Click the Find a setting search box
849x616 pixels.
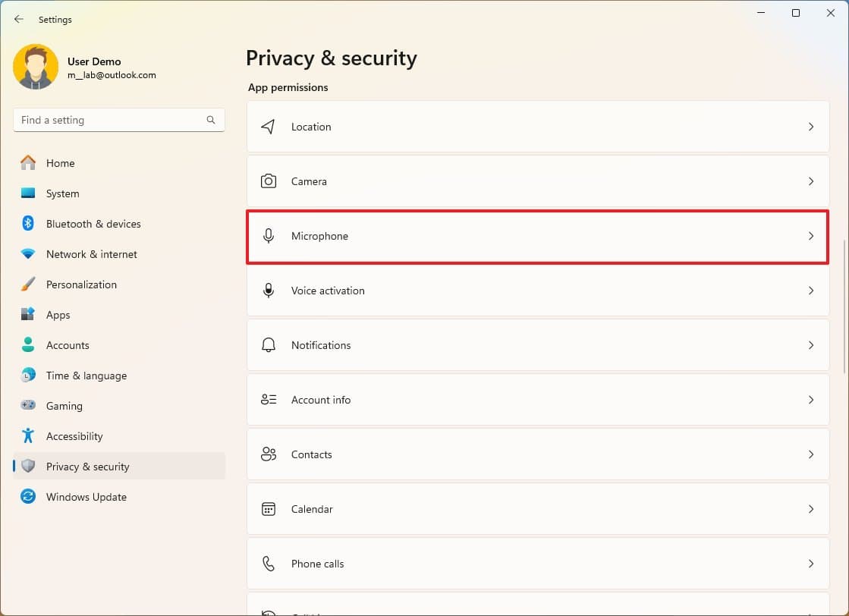click(x=110, y=120)
